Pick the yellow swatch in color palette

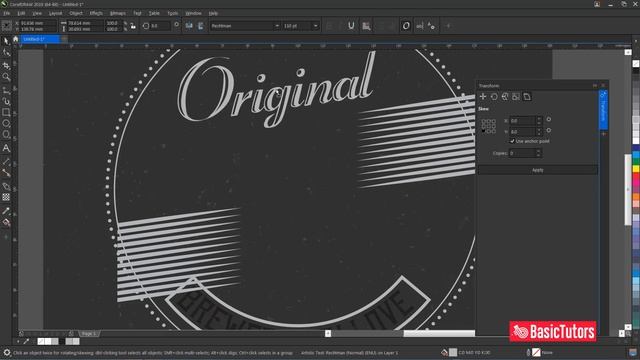click(636, 168)
